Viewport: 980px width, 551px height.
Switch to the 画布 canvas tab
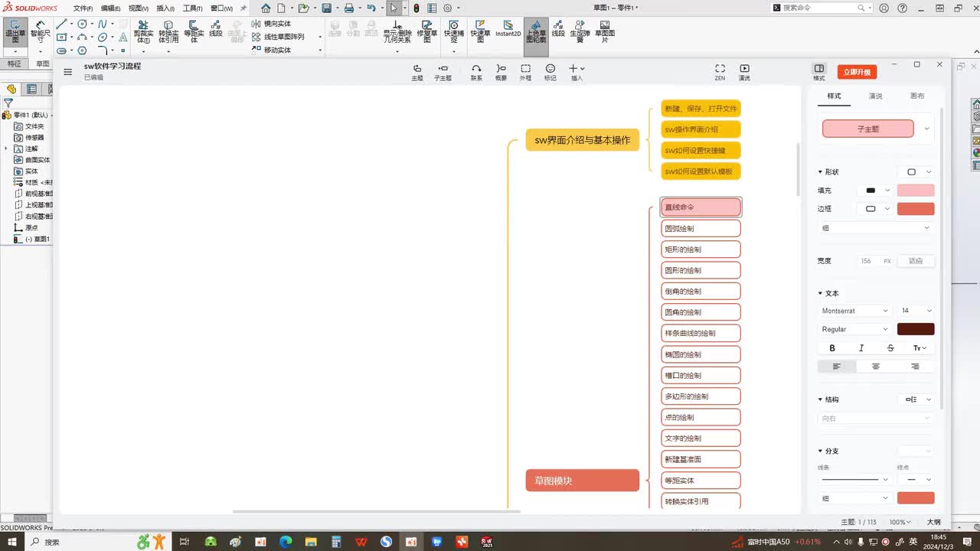(916, 96)
